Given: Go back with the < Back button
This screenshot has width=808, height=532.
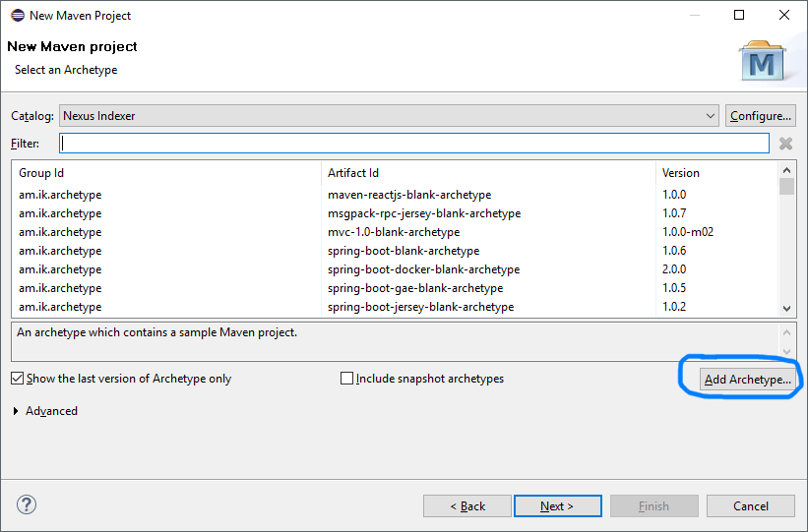Looking at the screenshot, I should pyautogui.click(x=467, y=506).
